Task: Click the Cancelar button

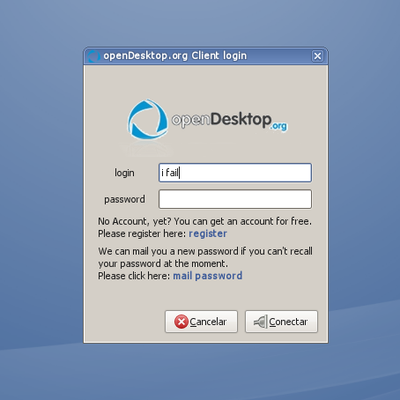Action: coord(201,322)
